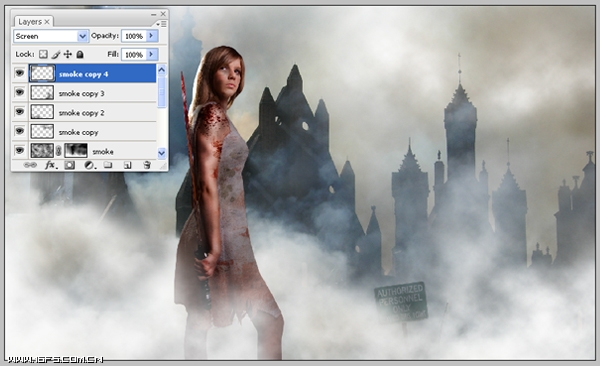Create a new layer
The image size is (600, 366).
tap(127, 165)
